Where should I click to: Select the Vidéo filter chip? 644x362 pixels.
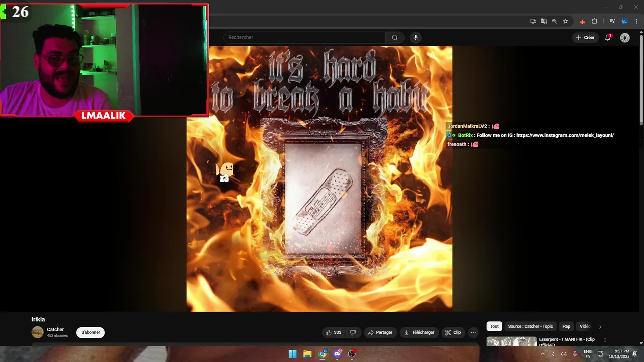coord(585,326)
